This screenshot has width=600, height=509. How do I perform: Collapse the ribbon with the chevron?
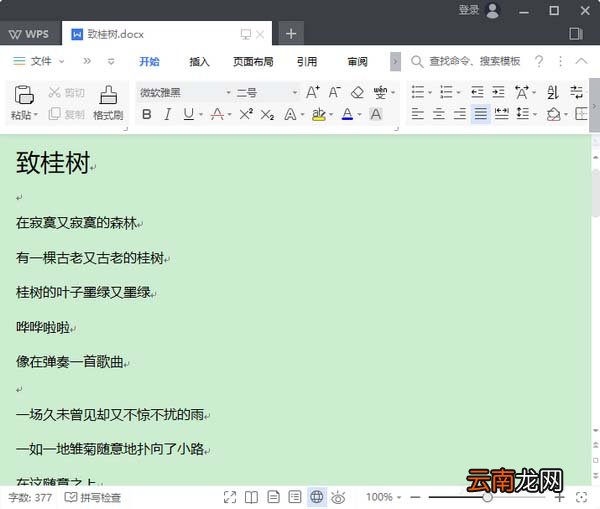click(x=581, y=61)
